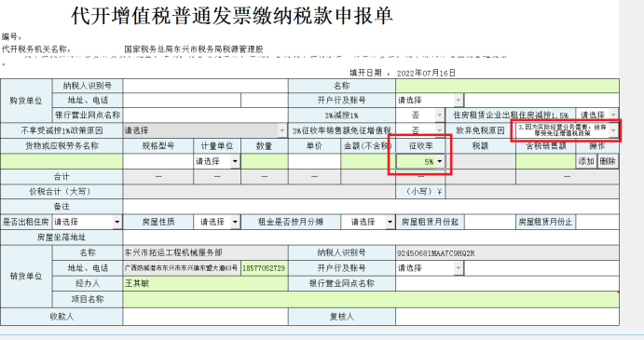Open the 不享受减按1%政策原因 dropdown
644x340 pixels.
coord(205,130)
